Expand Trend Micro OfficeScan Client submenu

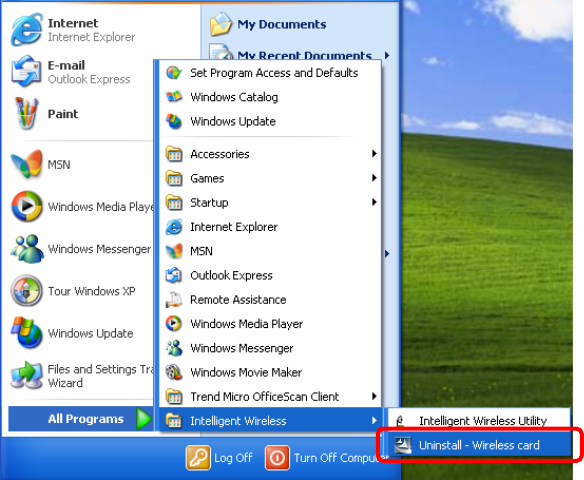click(x=271, y=397)
